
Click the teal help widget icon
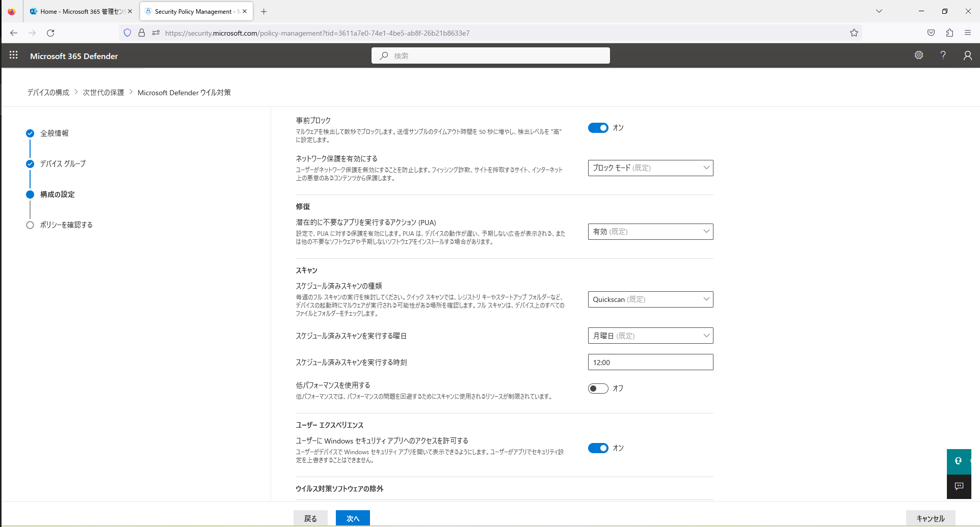pyautogui.click(x=959, y=461)
